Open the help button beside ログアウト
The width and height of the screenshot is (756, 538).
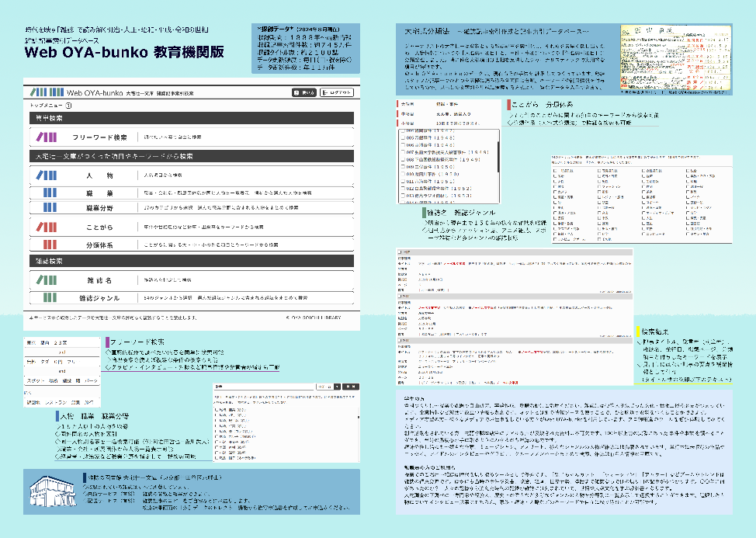click(303, 92)
